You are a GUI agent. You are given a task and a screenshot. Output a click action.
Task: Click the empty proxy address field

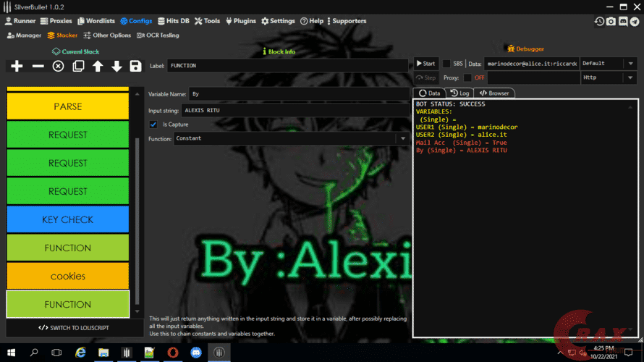(x=533, y=77)
